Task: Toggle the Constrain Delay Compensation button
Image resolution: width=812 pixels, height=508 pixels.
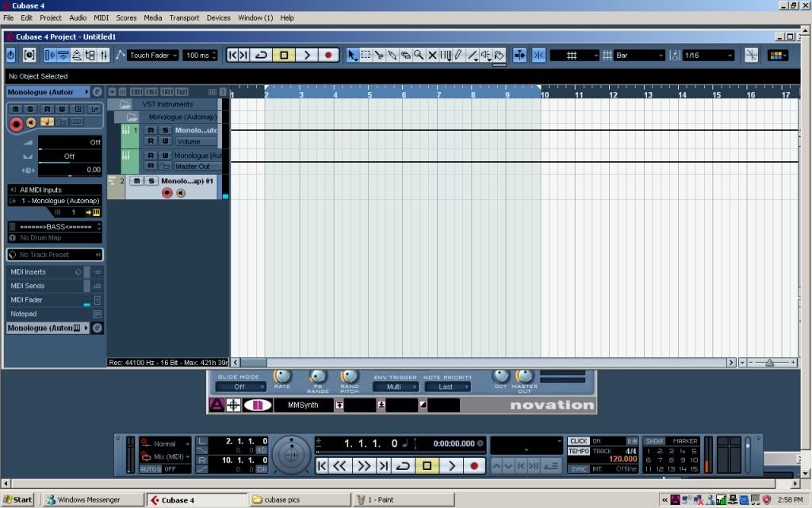Action: 29,55
